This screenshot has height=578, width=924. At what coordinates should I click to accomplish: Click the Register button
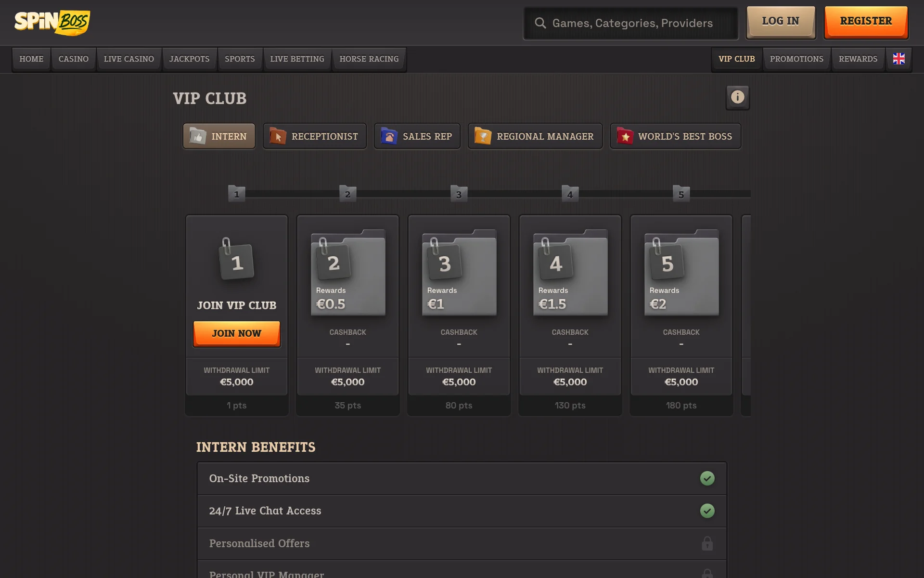click(866, 22)
